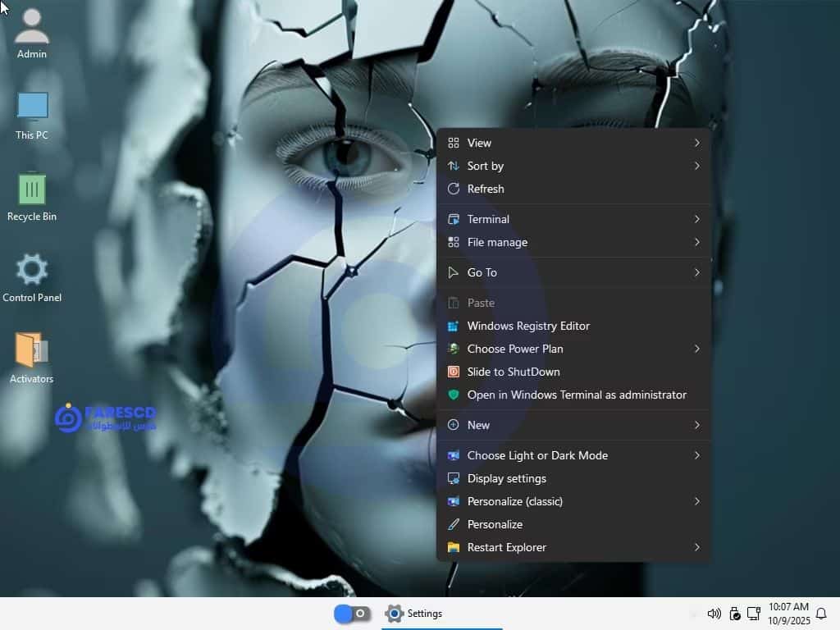Choose Display settings menu entry
Screen dimensions: 840x630
pyautogui.click(x=506, y=478)
